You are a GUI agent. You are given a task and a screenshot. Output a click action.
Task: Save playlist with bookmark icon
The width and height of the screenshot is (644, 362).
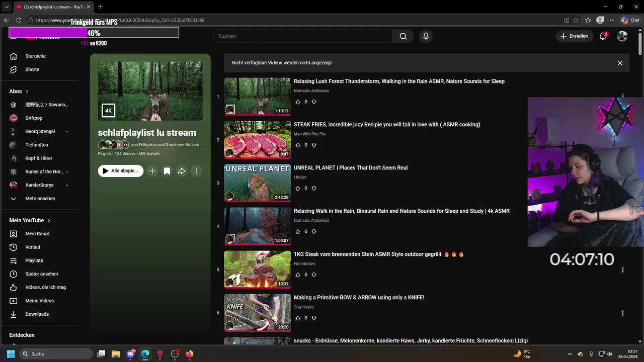[x=167, y=171]
